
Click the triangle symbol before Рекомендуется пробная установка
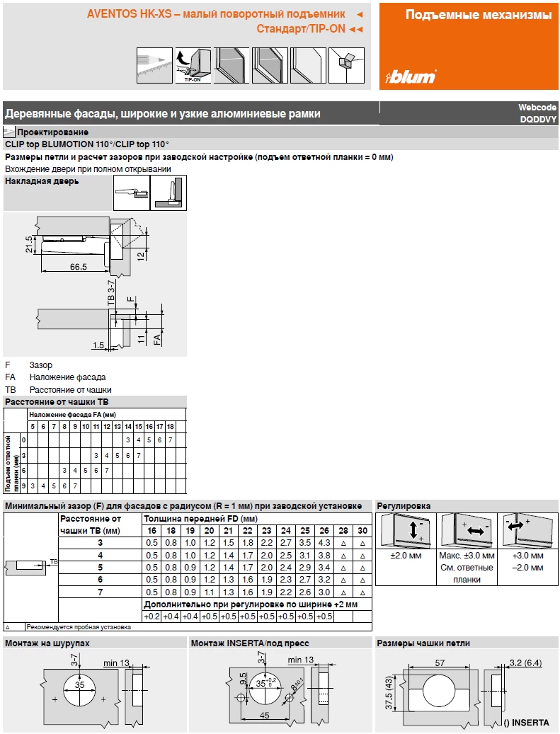[x=8, y=627]
